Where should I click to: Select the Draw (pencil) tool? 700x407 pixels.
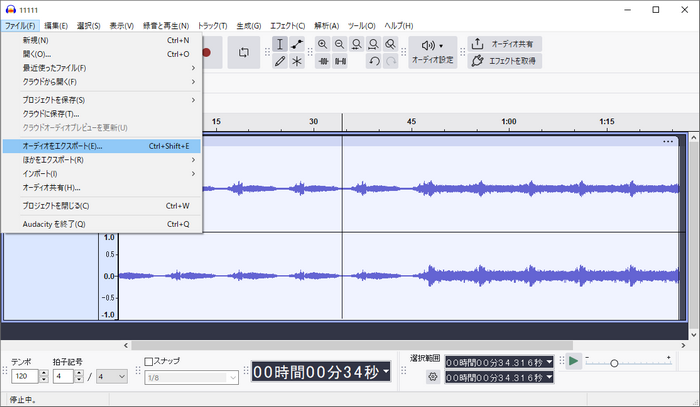pos(280,61)
